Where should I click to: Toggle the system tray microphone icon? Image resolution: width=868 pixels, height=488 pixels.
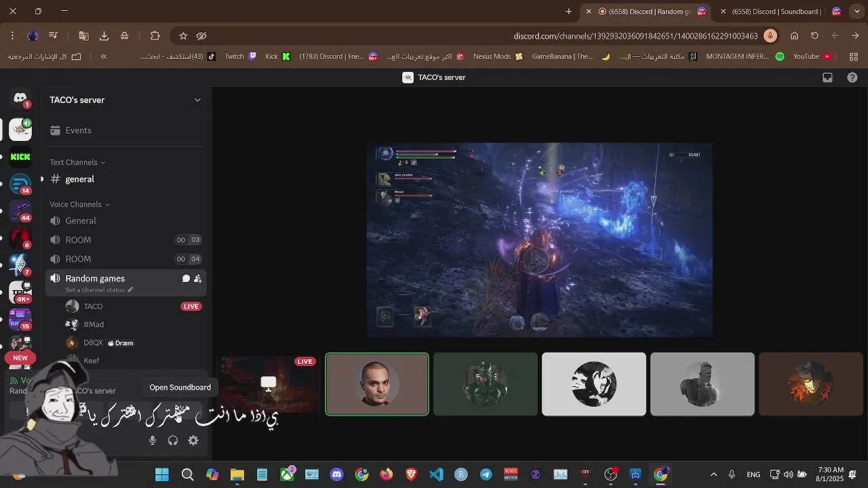click(x=732, y=474)
